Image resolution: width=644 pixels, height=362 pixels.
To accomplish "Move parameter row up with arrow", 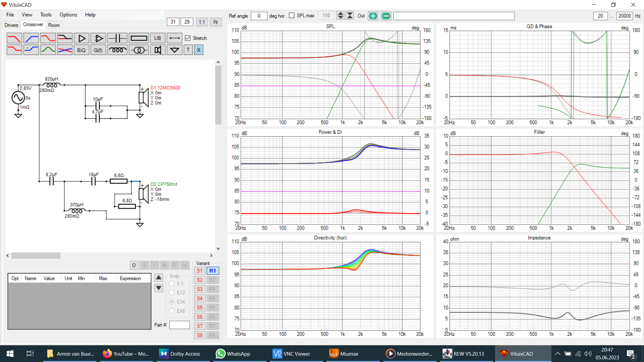I will point(159,278).
